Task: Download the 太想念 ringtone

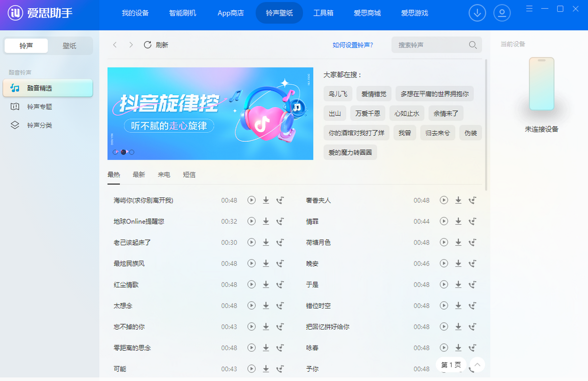Action: point(266,306)
